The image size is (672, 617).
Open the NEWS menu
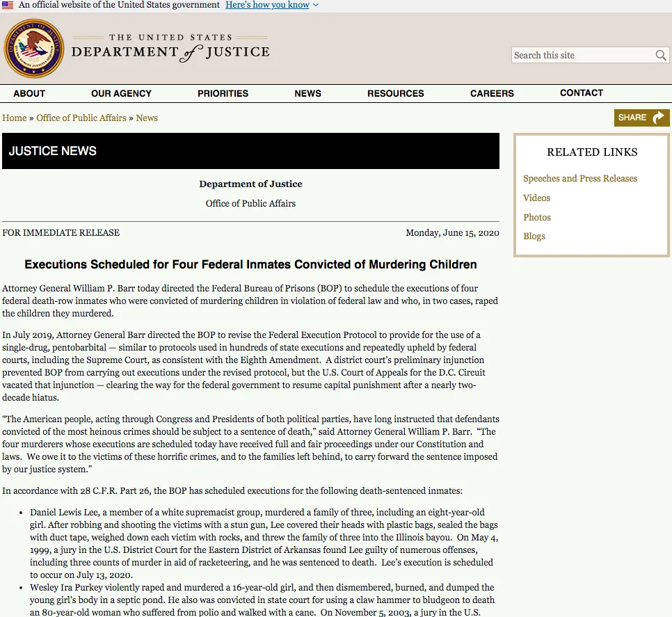307,93
